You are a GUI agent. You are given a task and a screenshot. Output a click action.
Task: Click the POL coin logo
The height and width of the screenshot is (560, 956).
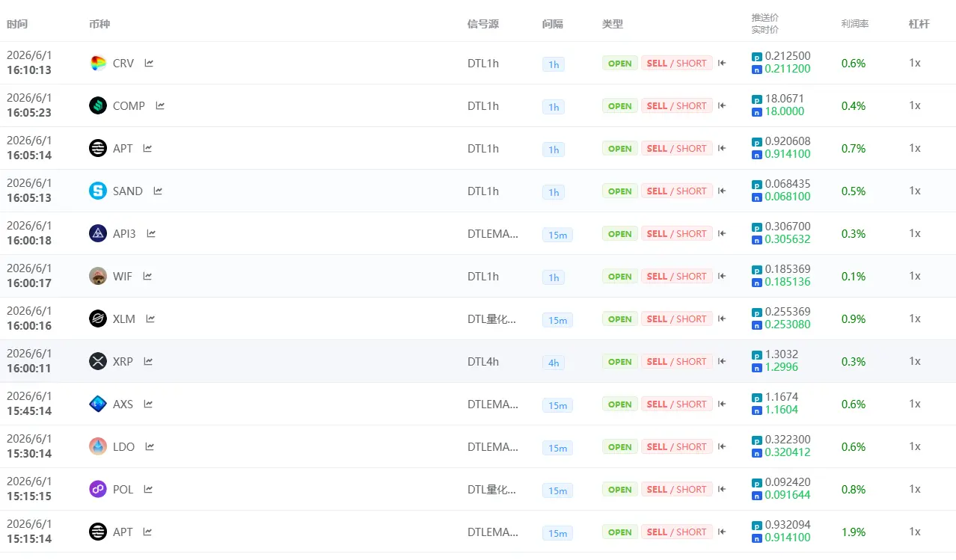(98, 490)
